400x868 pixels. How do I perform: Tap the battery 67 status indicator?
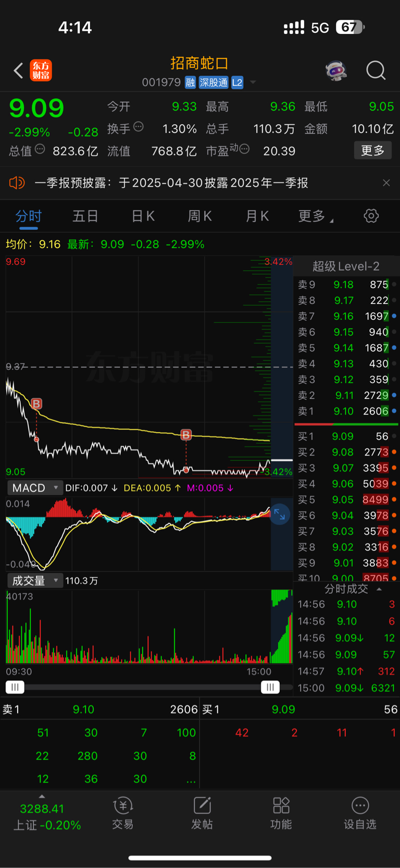tap(350, 27)
